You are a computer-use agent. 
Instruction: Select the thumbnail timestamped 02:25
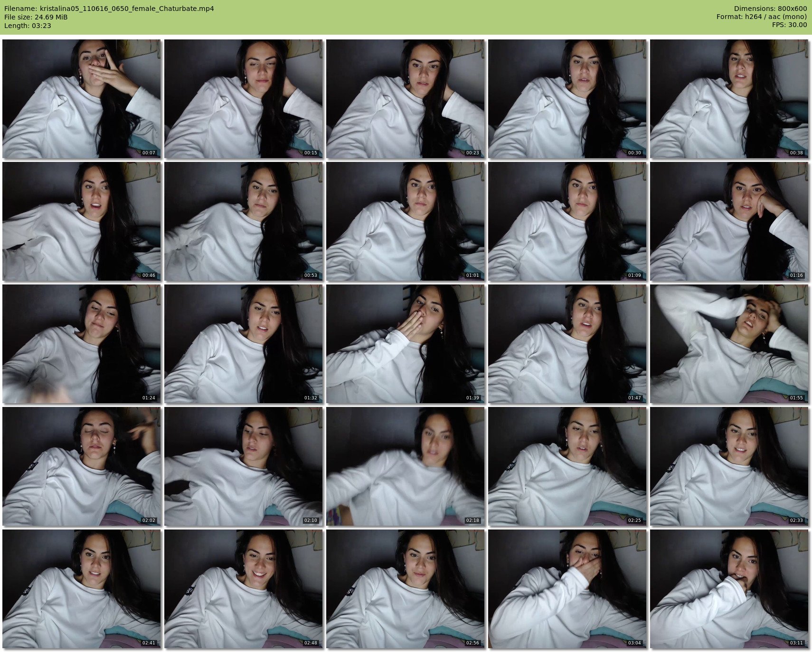(x=567, y=466)
